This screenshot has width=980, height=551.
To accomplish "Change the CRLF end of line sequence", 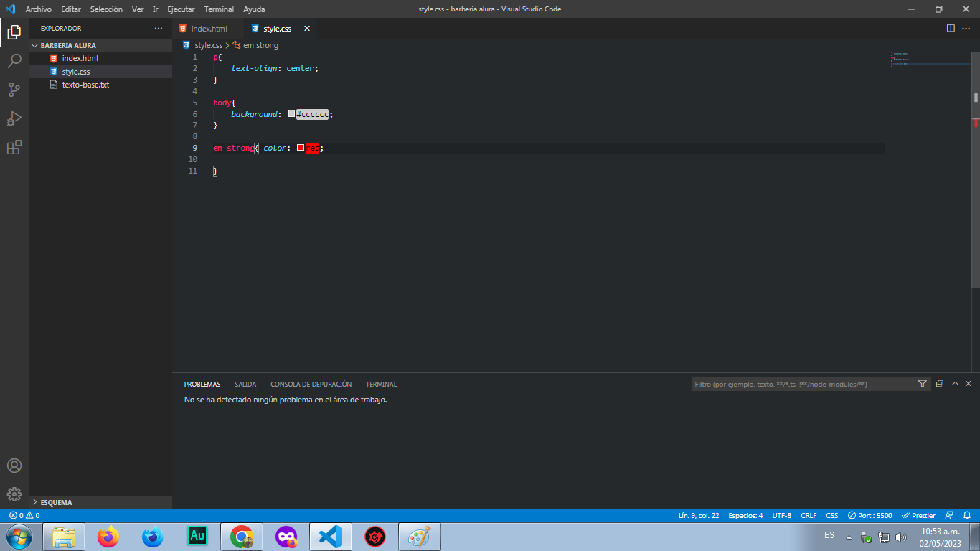I will coord(809,515).
